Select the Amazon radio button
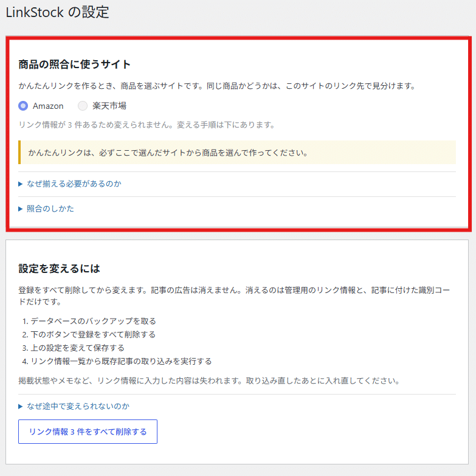Image resolution: width=476 pixels, height=476 pixels. pos(23,106)
